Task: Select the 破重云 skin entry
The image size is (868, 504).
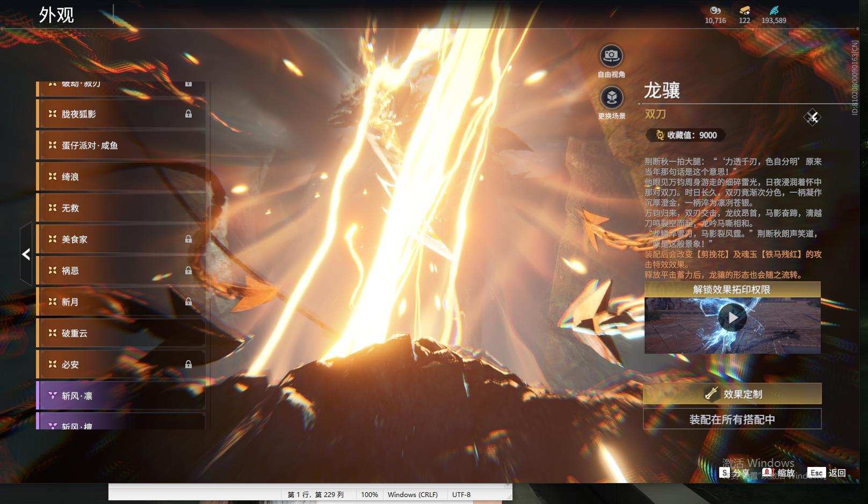Action: [x=121, y=333]
